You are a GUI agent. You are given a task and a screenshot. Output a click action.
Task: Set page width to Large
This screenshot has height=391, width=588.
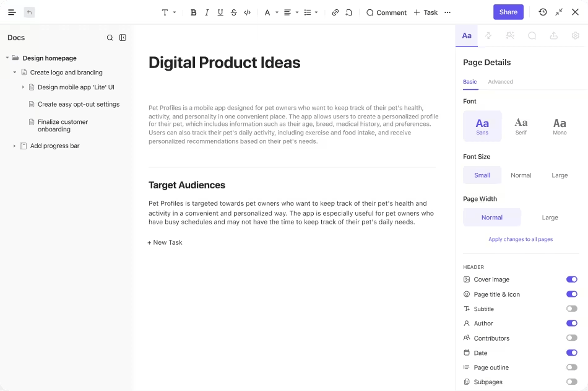click(x=550, y=217)
